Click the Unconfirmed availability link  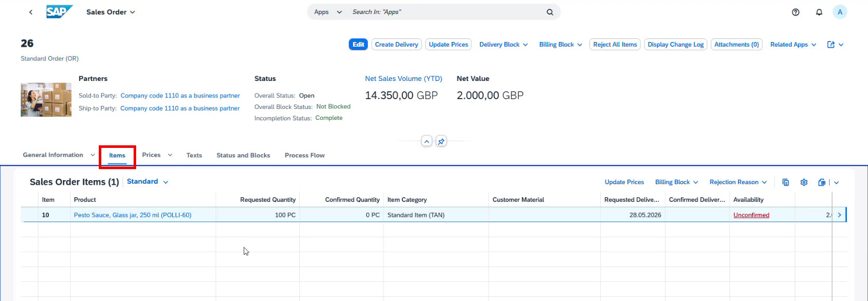point(751,215)
